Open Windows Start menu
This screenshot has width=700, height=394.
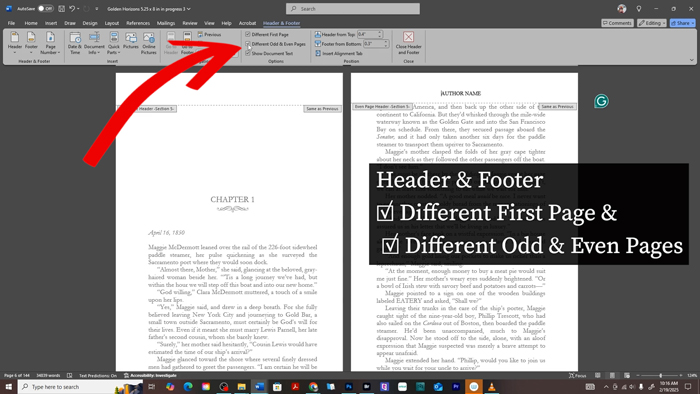pos(8,387)
